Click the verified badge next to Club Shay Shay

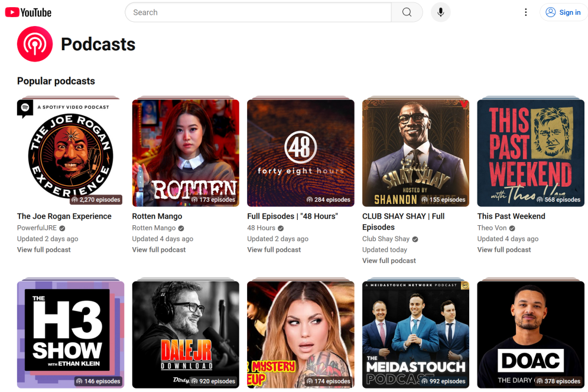415,239
